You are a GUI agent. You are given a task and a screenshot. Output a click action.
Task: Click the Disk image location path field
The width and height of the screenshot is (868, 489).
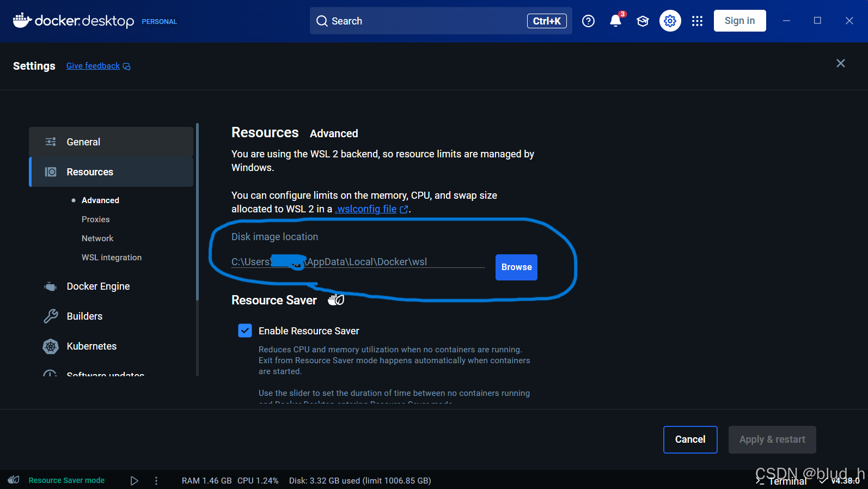pos(358,262)
